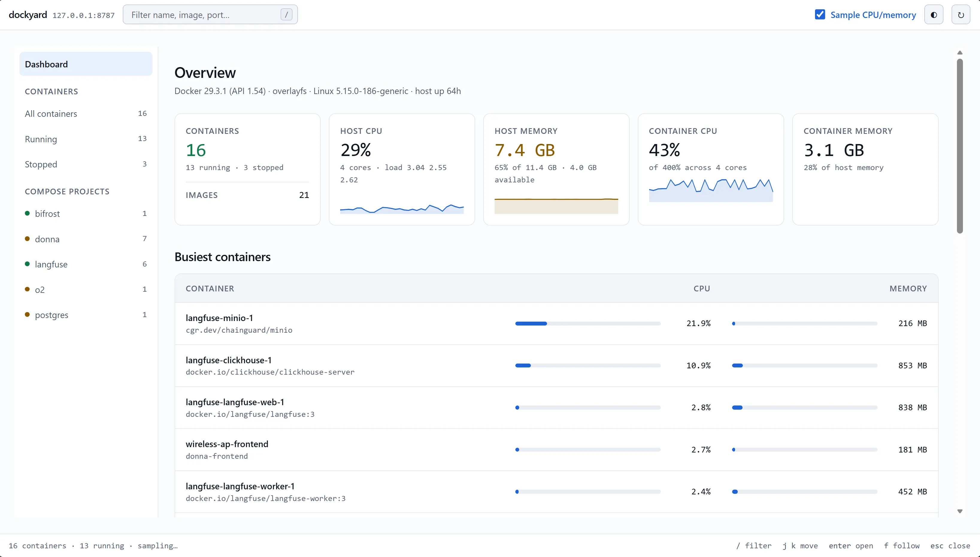The height and width of the screenshot is (557, 980).
Task: Open the langfuse-clickhouse-1 container row
Action: [556, 366]
